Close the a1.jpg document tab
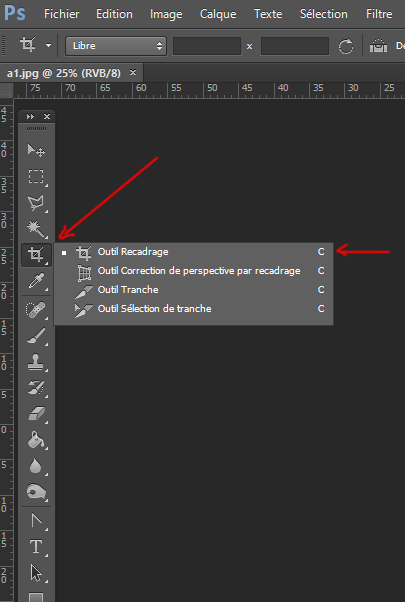The height and width of the screenshot is (602, 405). (133, 72)
